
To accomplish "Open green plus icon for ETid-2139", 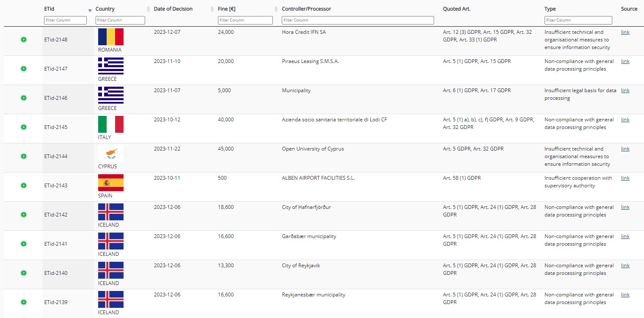I will click(x=24, y=302).
